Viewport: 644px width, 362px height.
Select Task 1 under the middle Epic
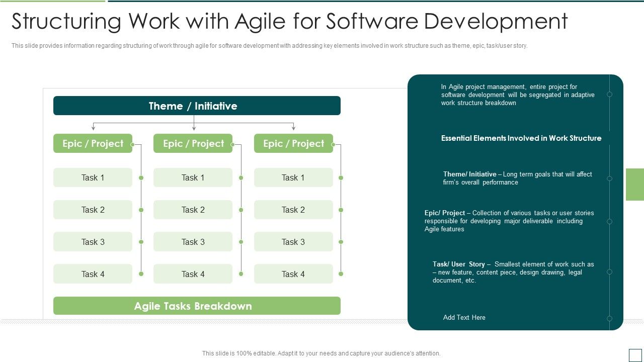(193, 177)
